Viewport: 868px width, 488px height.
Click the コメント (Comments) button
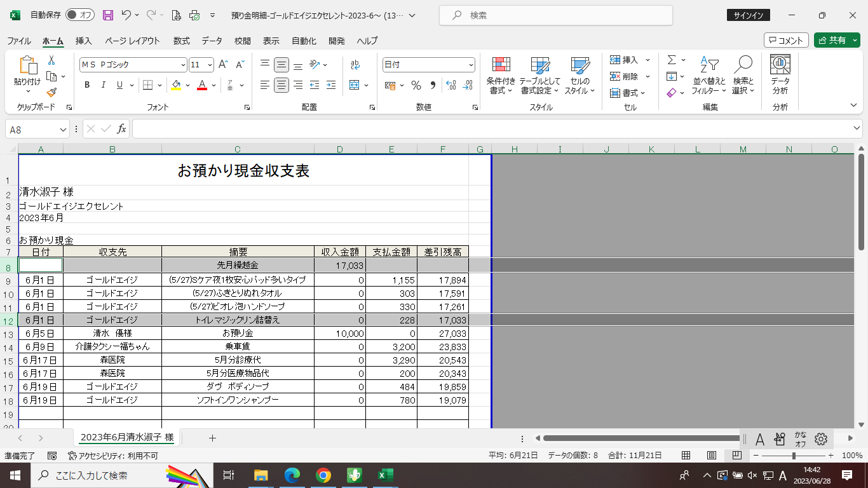[x=786, y=40]
